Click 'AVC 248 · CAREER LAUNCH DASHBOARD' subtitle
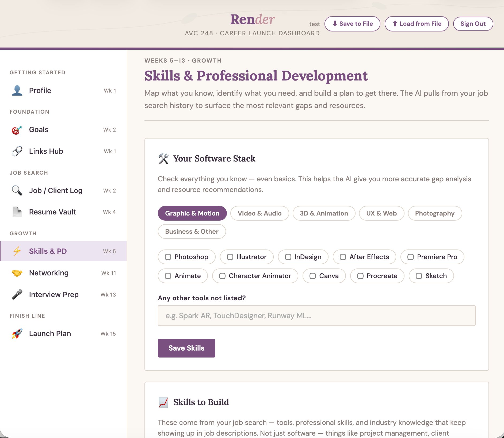 pos(252,33)
